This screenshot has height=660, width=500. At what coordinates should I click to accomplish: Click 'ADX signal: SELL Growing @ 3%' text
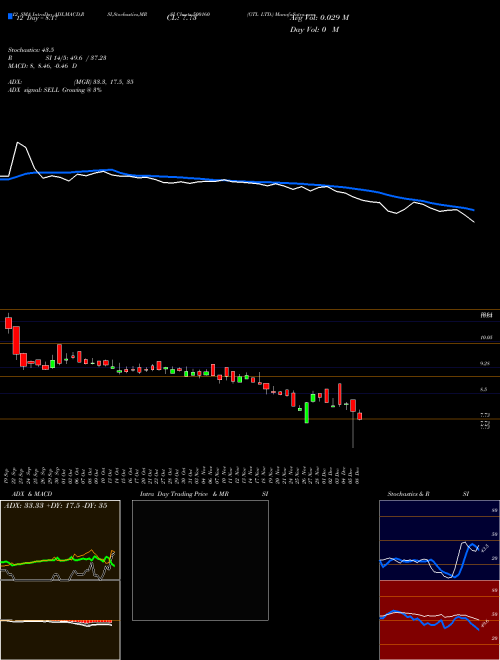(55, 90)
